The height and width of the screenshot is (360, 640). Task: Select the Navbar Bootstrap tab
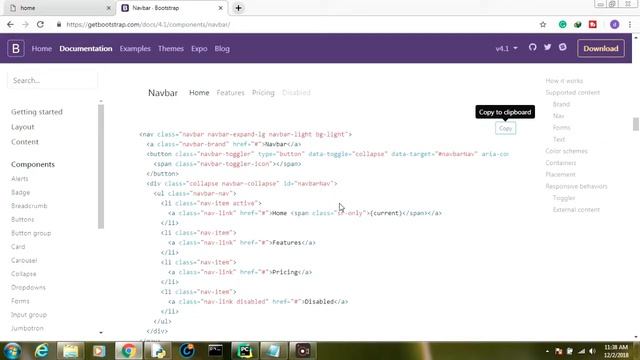(x=171, y=8)
